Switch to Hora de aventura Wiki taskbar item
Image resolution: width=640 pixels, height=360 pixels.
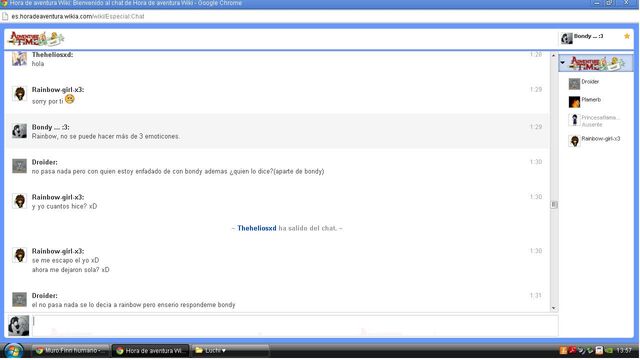point(150,350)
